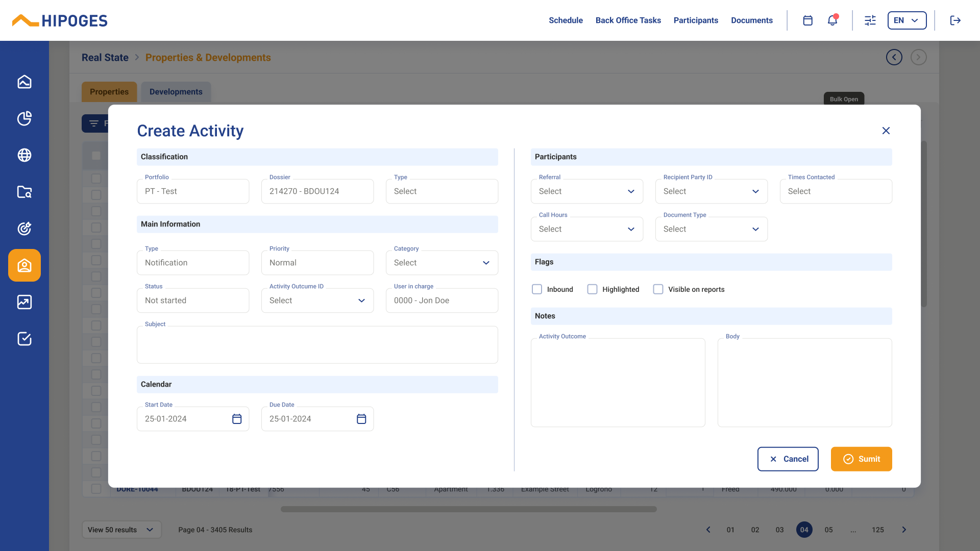Click the folder search sidebar icon
The width and height of the screenshot is (980, 551).
24,192
